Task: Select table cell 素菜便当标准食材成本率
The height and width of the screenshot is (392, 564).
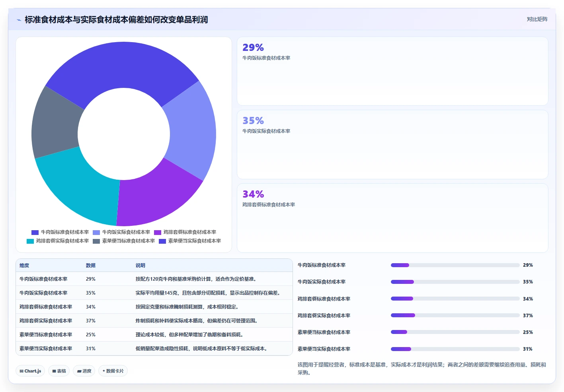Action: click(x=46, y=335)
